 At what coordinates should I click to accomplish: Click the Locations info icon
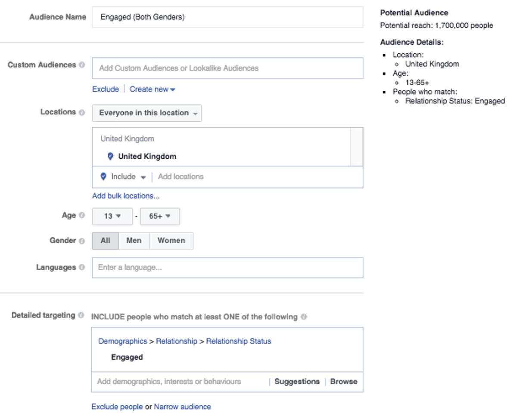pos(82,112)
